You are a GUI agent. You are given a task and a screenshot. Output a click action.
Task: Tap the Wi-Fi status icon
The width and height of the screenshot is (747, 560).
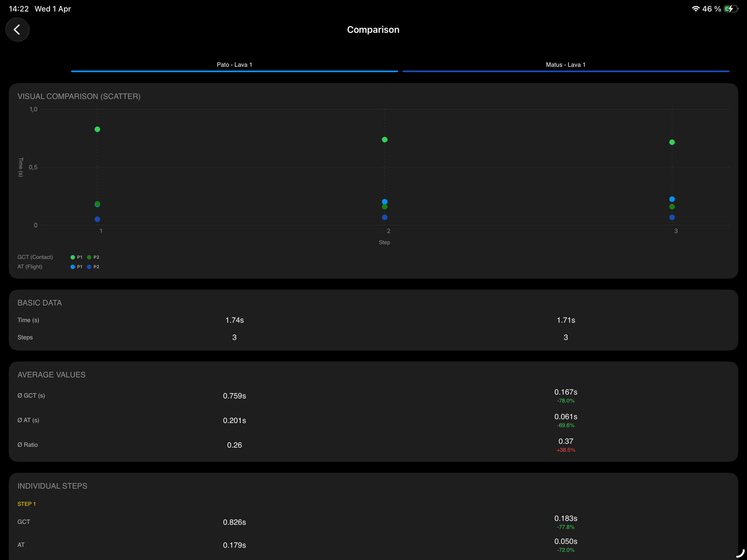695,9
